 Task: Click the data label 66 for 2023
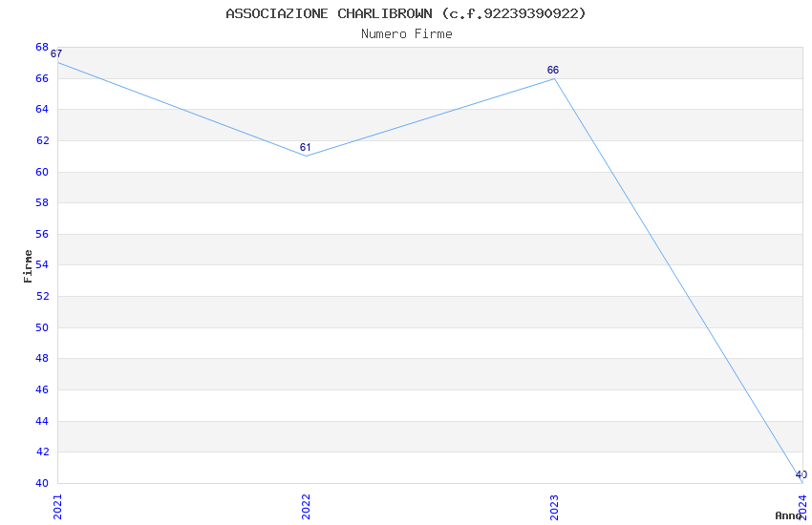[552, 70]
